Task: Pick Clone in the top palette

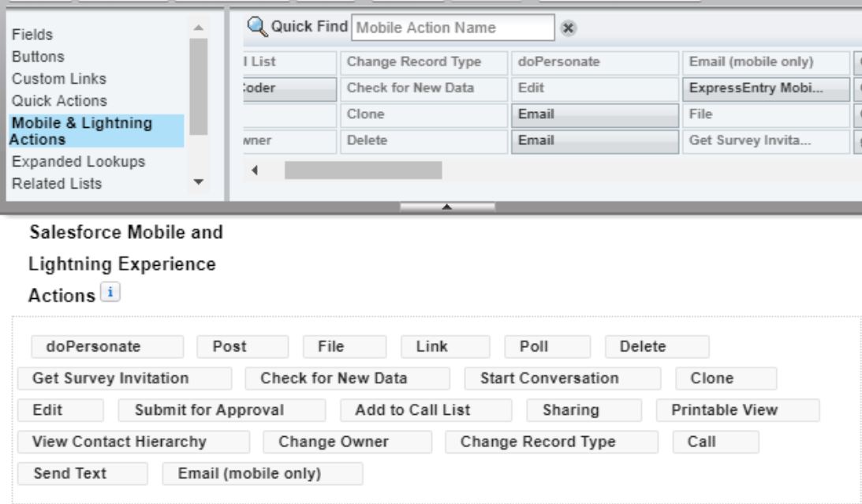Action: [x=424, y=115]
